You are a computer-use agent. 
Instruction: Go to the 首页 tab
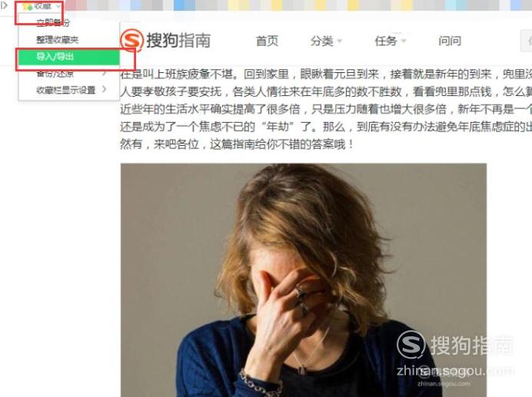coord(267,41)
